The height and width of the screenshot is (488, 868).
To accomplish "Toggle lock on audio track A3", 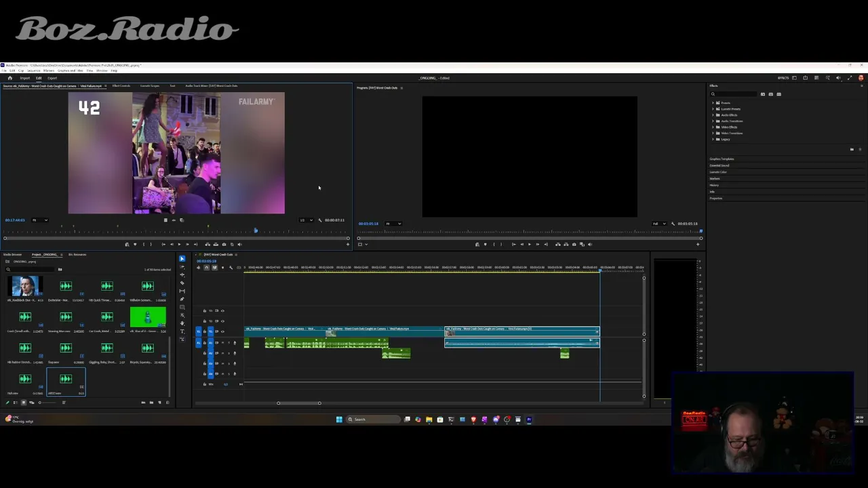I will pyautogui.click(x=204, y=363).
